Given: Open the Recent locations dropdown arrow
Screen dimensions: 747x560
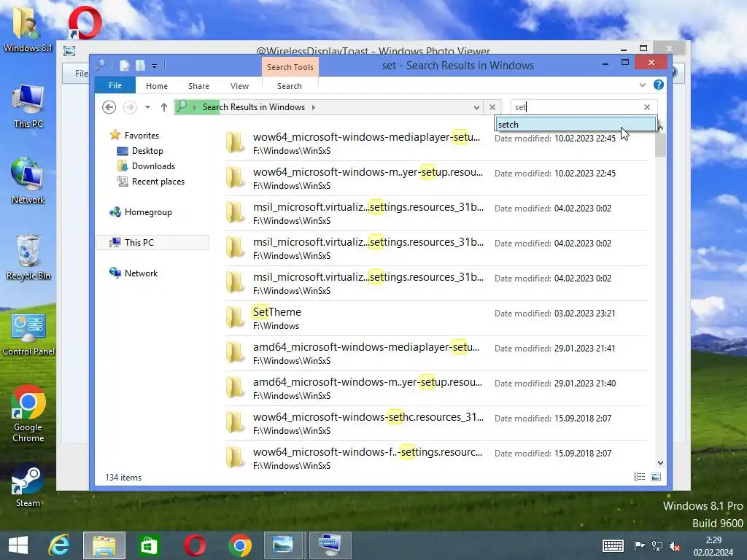Looking at the screenshot, I should point(147,107).
